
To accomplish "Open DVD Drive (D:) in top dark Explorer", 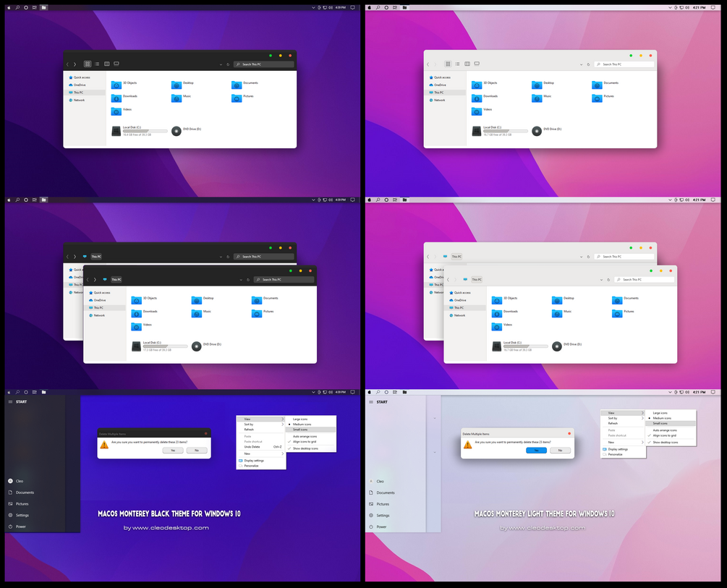I will click(187, 131).
